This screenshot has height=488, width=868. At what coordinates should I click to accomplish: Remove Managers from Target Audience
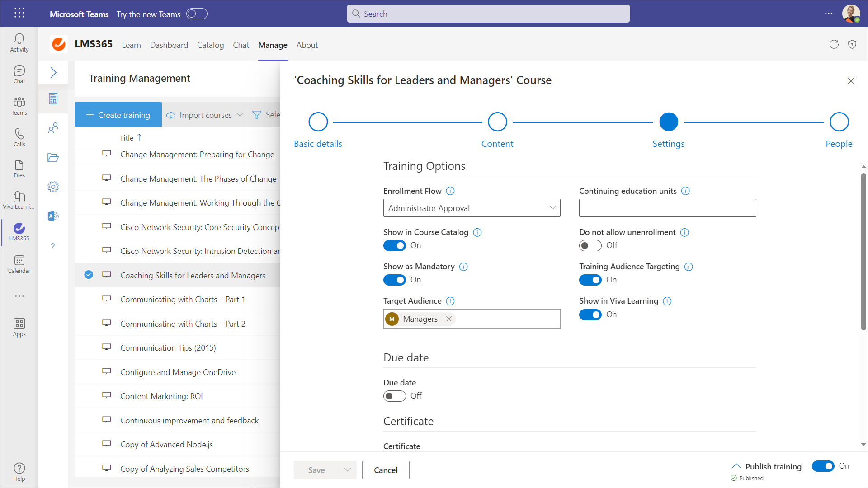coord(449,319)
